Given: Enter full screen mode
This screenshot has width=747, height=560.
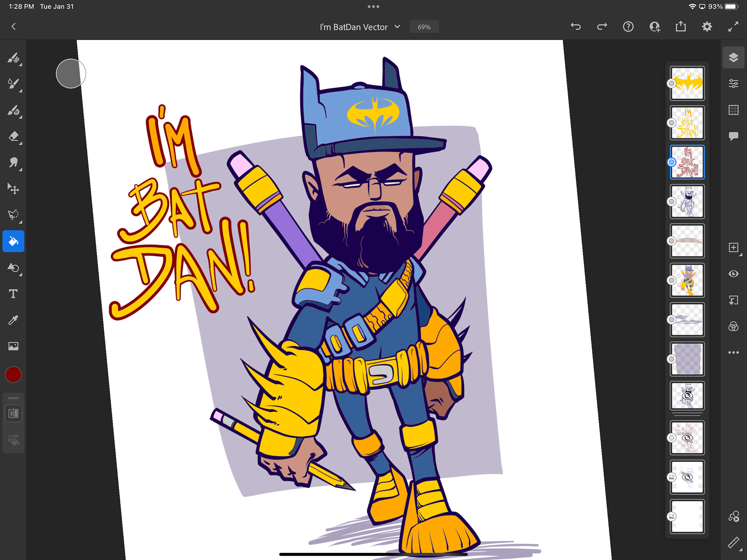Looking at the screenshot, I should click(x=733, y=26).
